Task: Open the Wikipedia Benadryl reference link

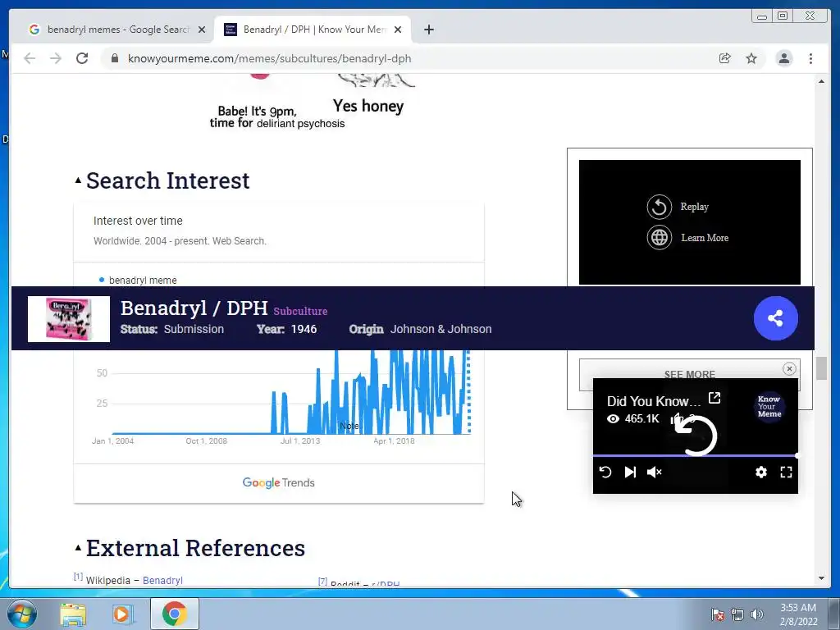Action: [x=163, y=580]
